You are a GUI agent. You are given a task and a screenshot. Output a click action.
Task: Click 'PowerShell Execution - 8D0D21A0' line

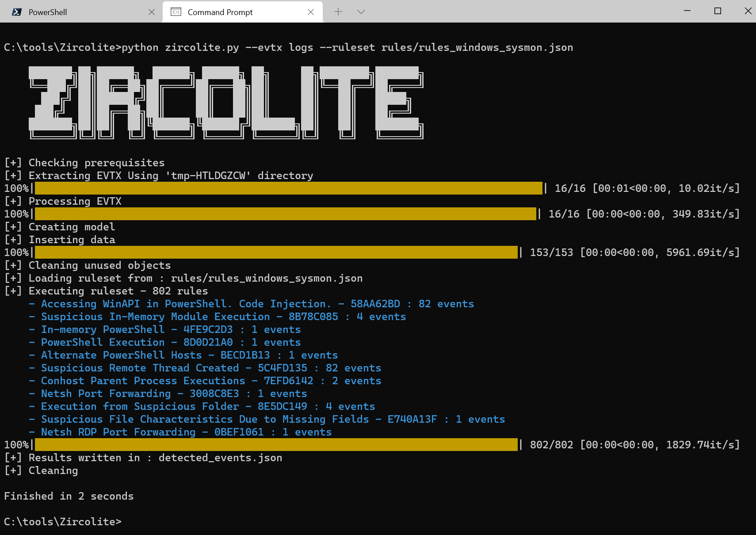164,342
